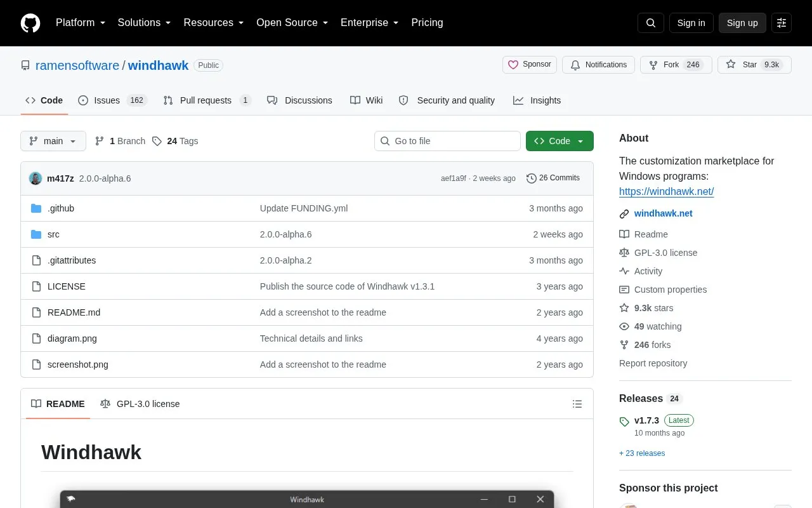Open the main branch selector dropdown
This screenshot has width=812, height=508.
click(x=53, y=141)
